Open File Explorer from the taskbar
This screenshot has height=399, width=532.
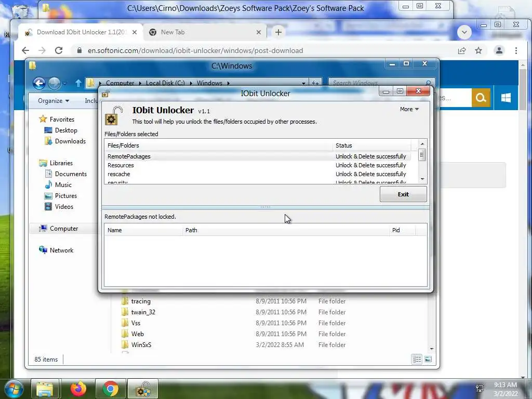click(x=45, y=389)
